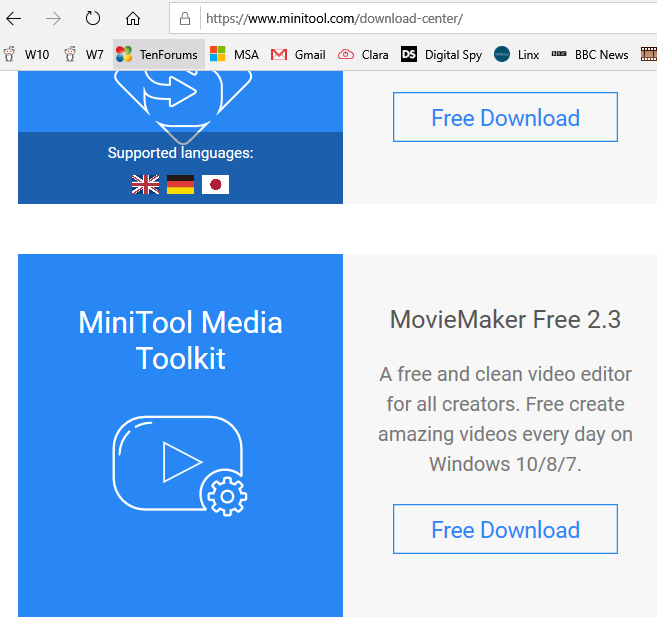The image size is (657, 618).
Task: Click the video player with gear illustration
Action: (180, 466)
